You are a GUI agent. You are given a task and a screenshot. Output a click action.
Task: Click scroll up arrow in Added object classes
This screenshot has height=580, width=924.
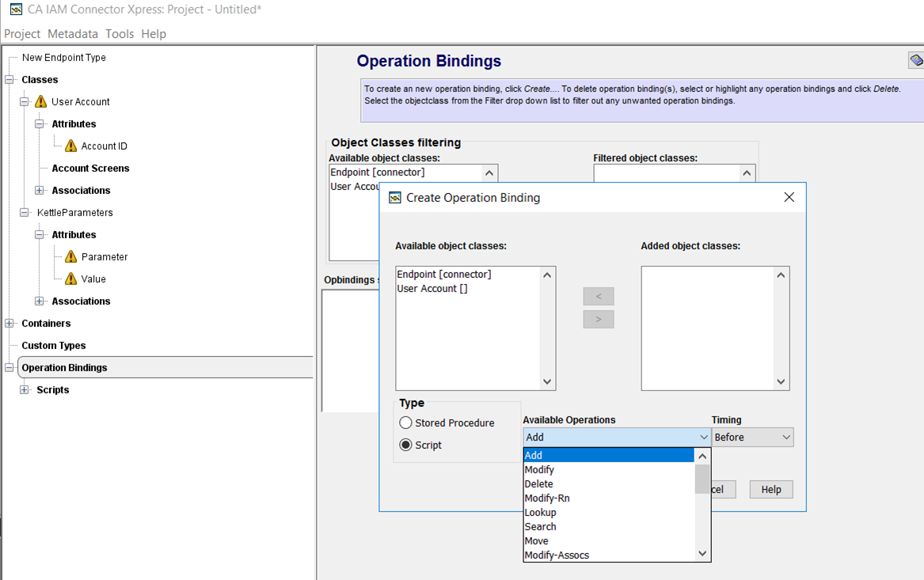point(781,275)
